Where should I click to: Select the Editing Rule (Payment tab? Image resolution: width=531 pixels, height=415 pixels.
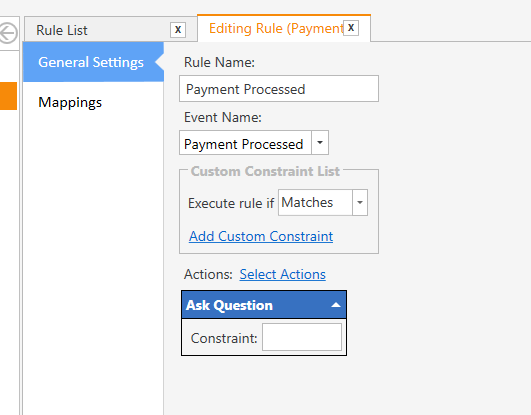[276, 28]
